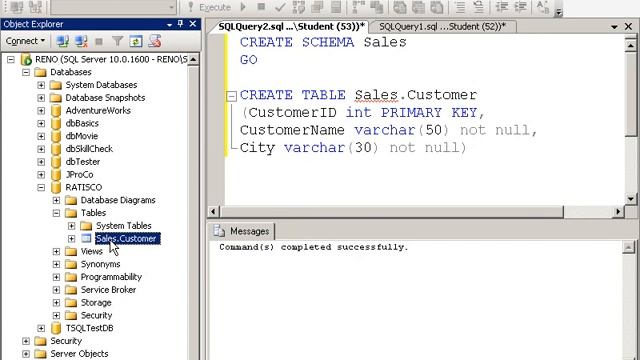The width and height of the screenshot is (640, 360).
Task: Click the Connect Object Explorer icon
Action: pyautogui.click(x=62, y=41)
